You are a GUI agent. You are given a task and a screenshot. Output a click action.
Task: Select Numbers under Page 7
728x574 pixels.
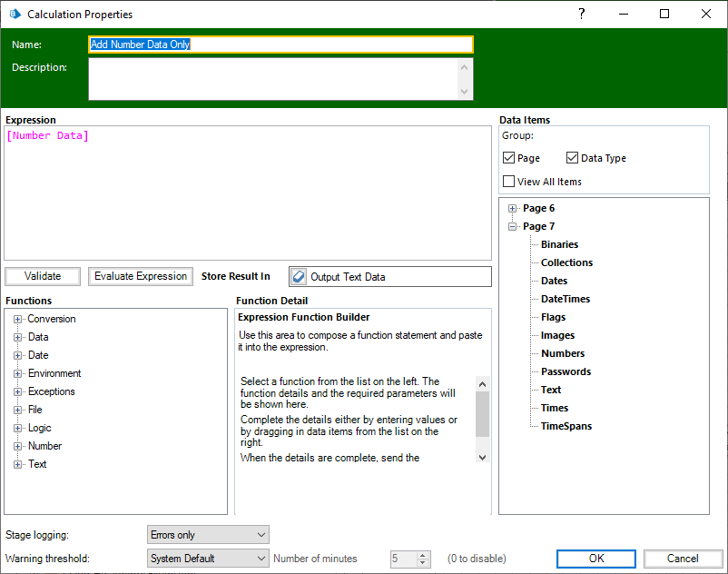pyautogui.click(x=563, y=353)
